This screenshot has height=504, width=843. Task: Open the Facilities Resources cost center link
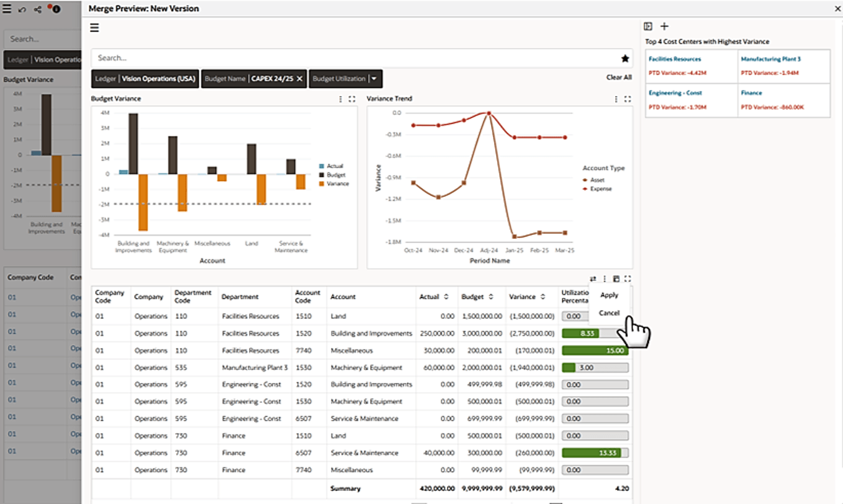(x=675, y=60)
